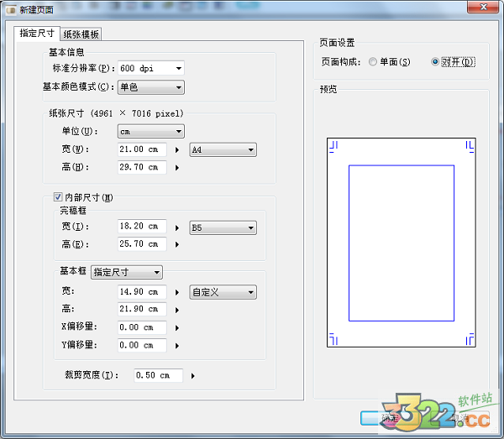This screenshot has width=504, height=439.
Task: Open slider arrow beside Y偏移量 field
Action: click(x=177, y=346)
